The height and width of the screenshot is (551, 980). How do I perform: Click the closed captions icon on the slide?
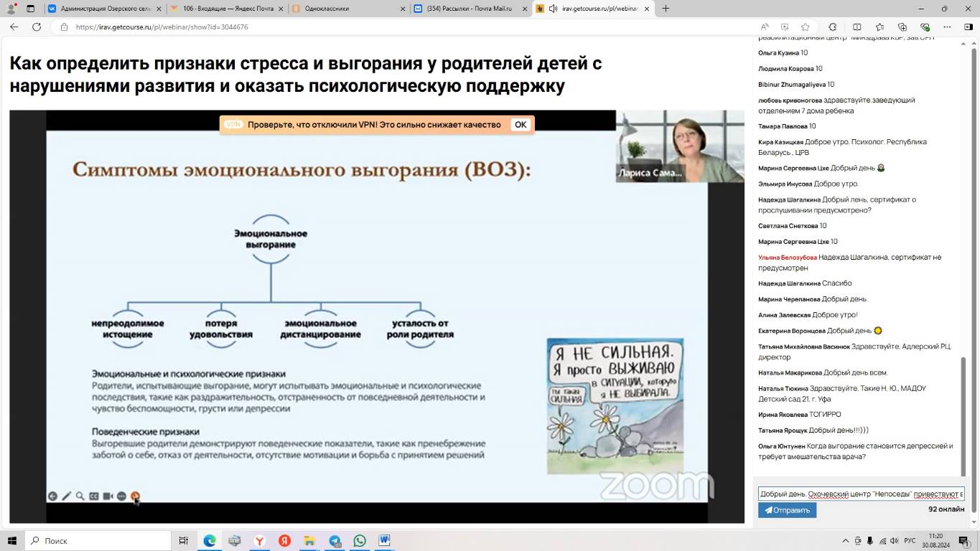pyautogui.click(x=94, y=496)
